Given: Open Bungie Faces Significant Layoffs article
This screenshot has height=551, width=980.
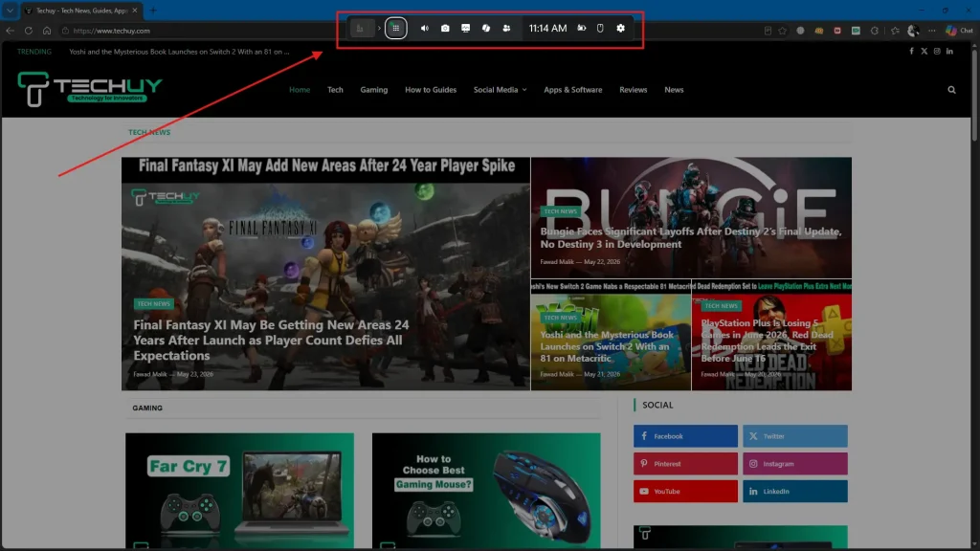Looking at the screenshot, I should point(691,237).
